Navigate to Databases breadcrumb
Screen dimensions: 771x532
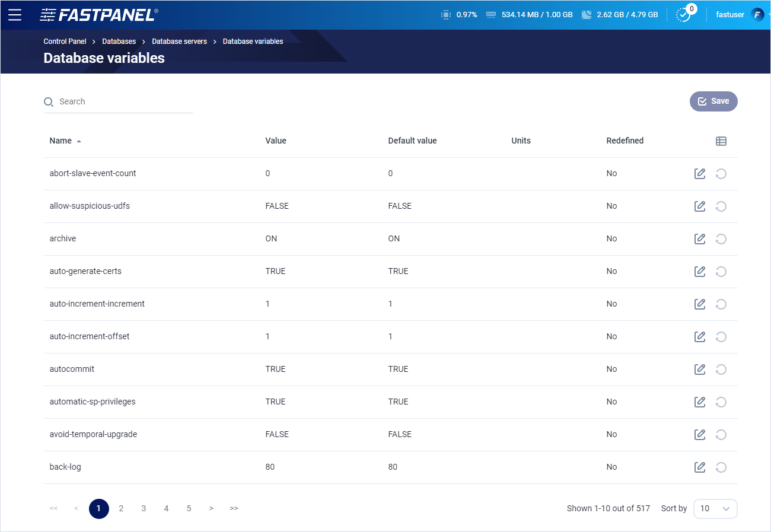(x=119, y=42)
